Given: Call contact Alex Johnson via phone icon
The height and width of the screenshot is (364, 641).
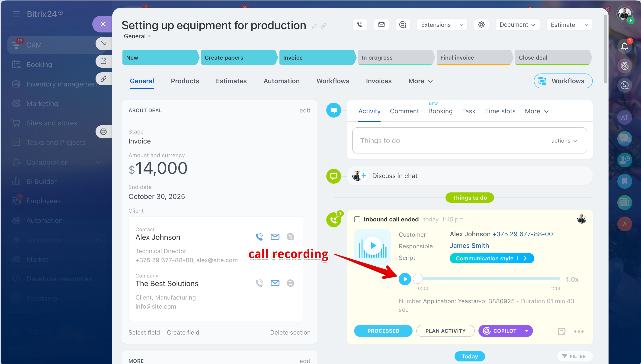Looking at the screenshot, I should (259, 236).
